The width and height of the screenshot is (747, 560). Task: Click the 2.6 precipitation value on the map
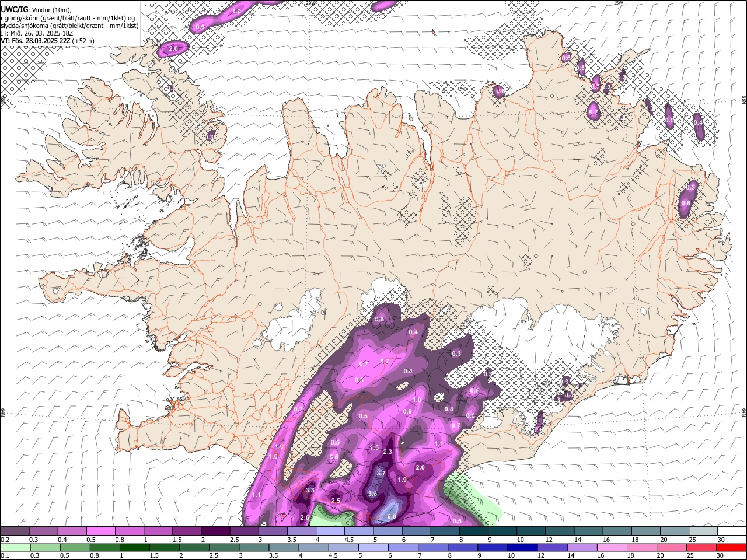pyautogui.click(x=304, y=517)
